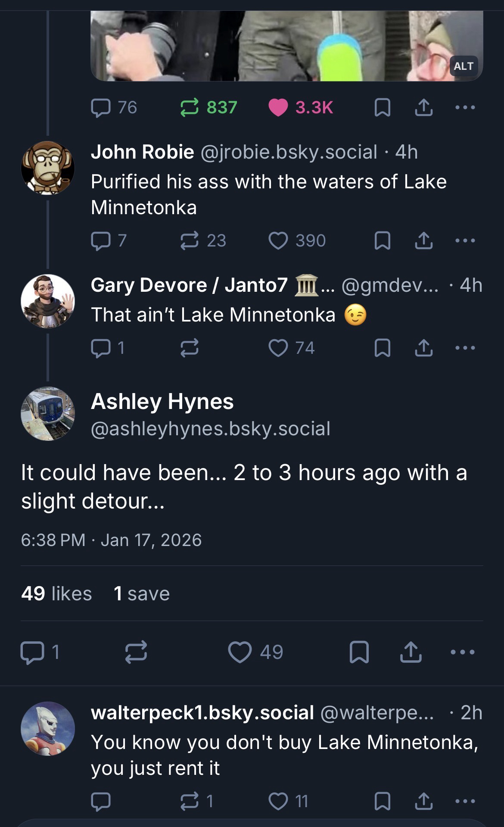The image size is (504, 827).
Task: Open ALT text badge on image
Action: [464, 66]
